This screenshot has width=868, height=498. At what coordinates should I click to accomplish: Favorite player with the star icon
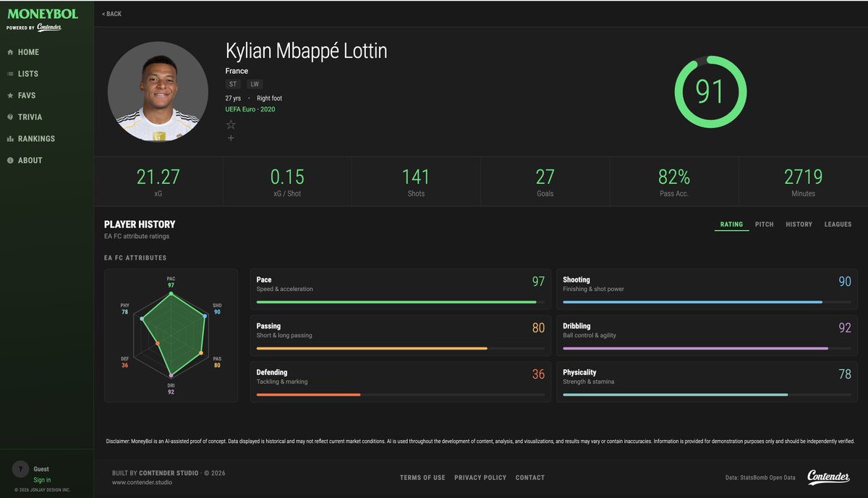(x=231, y=124)
